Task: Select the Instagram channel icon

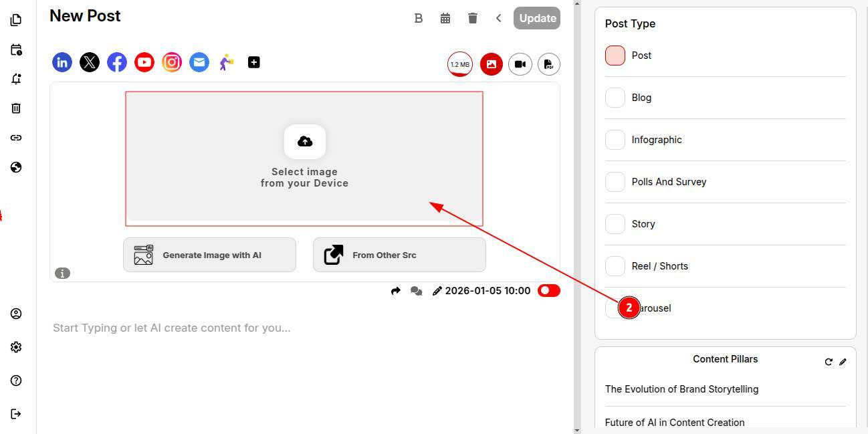Action: [172, 62]
